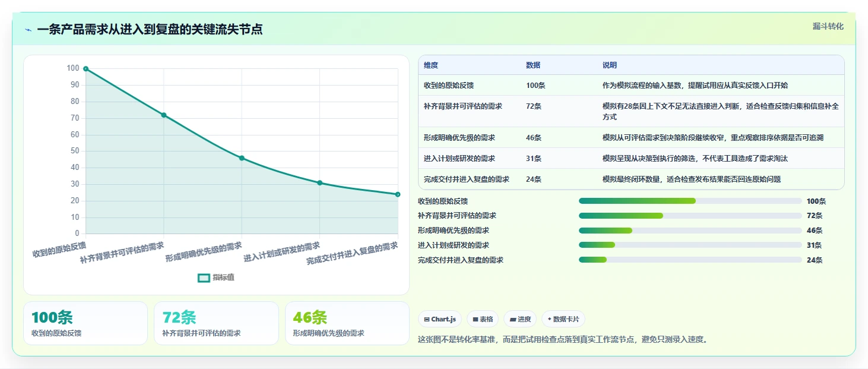Viewport: 868px width, 369px height.
Task: Click the progress list label 进入计划或研发的需求
Action: pyautogui.click(x=454, y=245)
